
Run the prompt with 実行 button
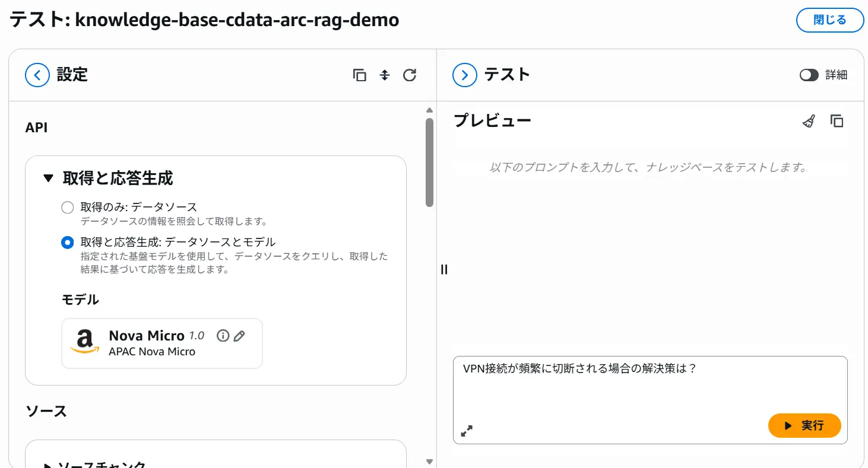click(x=804, y=425)
